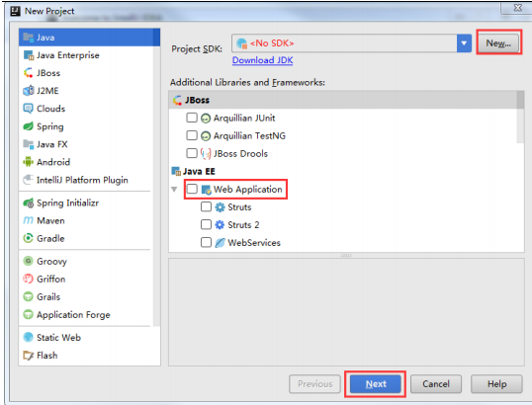Pick the Grails icon
This screenshot has height=405, width=532.
coord(28,296)
